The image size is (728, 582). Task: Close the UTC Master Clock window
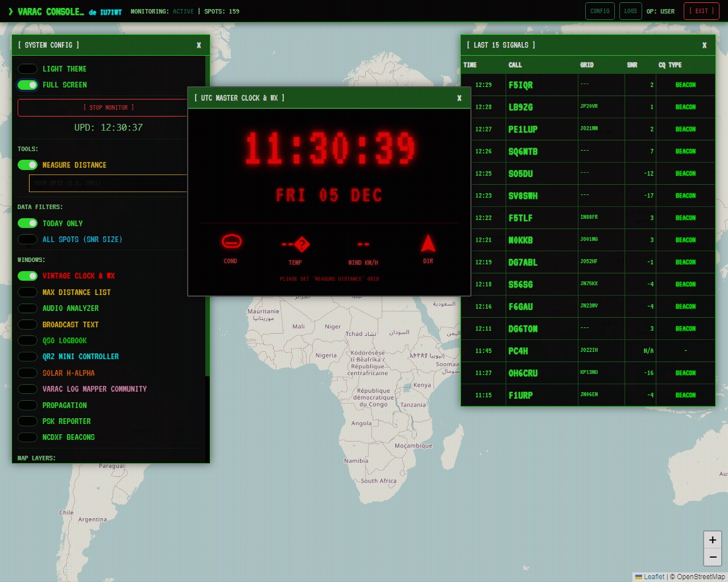click(x=459, y=98)
